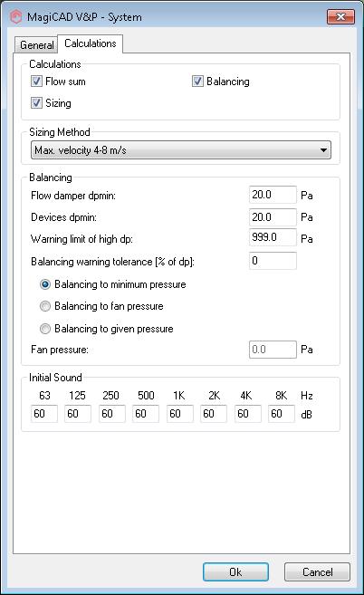Toggle the Balancing checkbox
The height and width of the screenshot is (595, 364).
[197, 82]
